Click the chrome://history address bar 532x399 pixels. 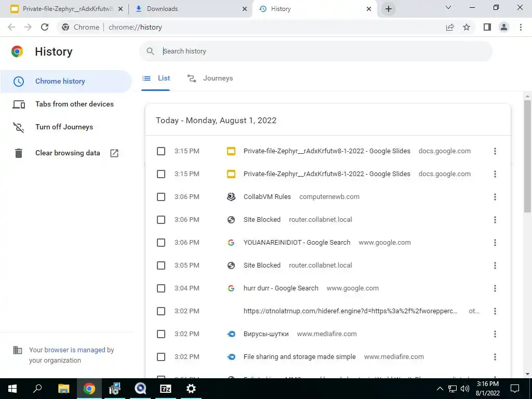click(251, 27)
